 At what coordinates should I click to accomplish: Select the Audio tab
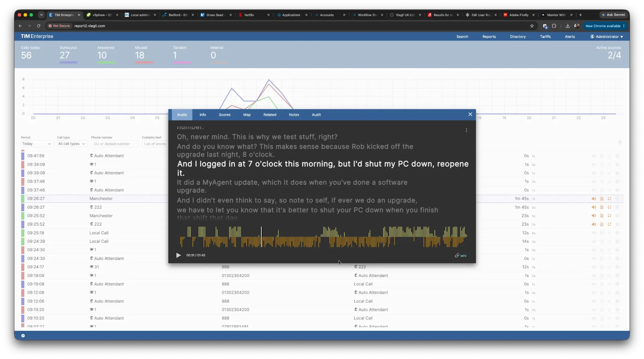tap(182, 115)
